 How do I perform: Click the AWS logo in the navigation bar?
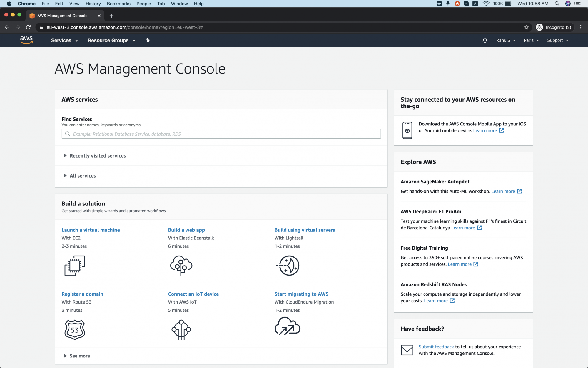pos(26,40)
